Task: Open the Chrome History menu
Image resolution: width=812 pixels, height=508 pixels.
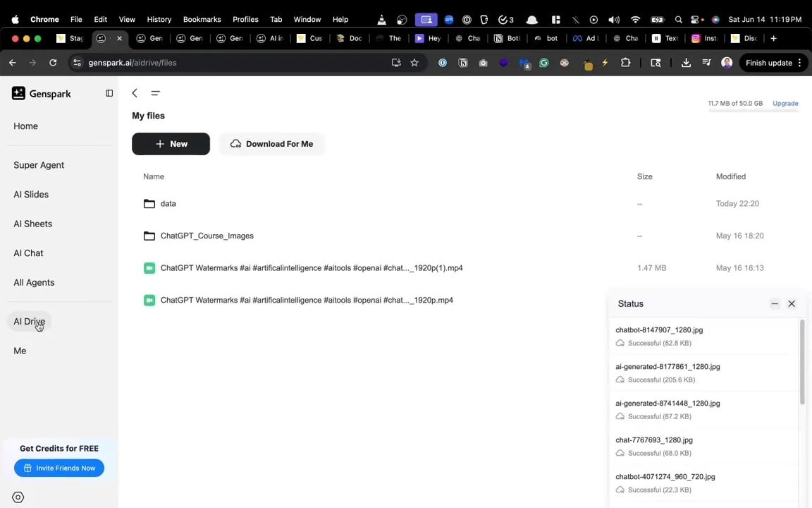Action: pyautogui.click(x=159, y=19)
